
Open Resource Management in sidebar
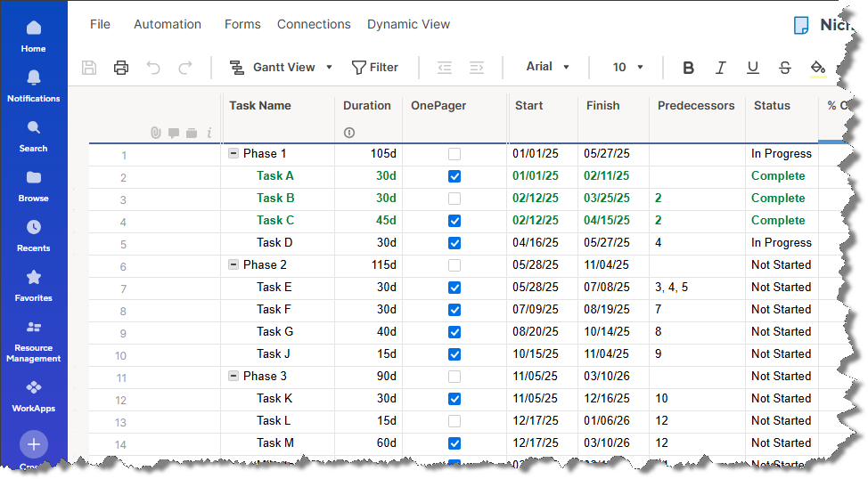[34, 342]
